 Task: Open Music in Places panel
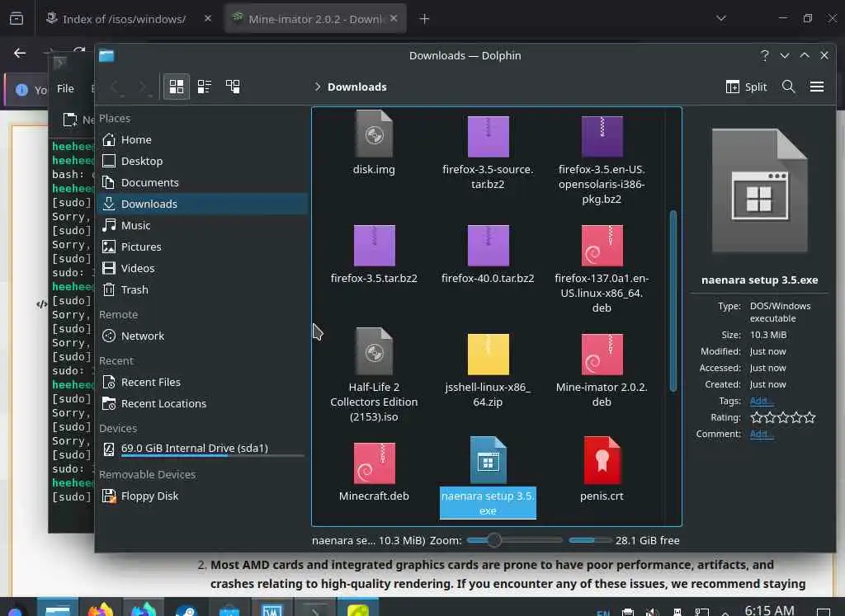[x=203, y=225]
